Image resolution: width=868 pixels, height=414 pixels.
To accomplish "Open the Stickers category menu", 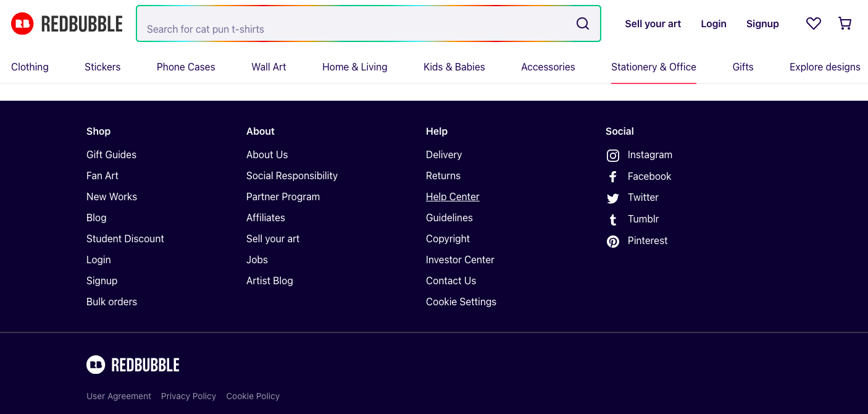I will tap(102, 67).
